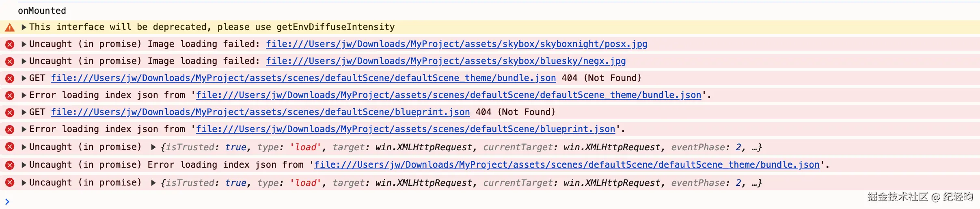Click the onMounted log message
The image size is (980, 209).
(x=42, y=11)
